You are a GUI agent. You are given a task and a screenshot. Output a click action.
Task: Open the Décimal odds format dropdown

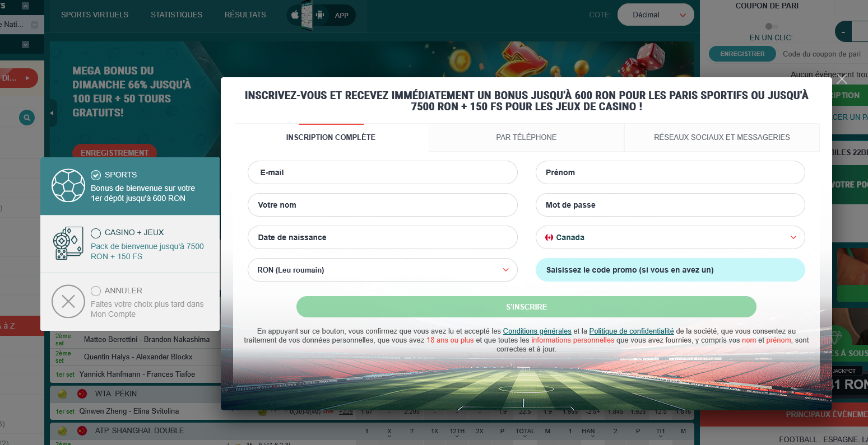(x=656, y=15)
